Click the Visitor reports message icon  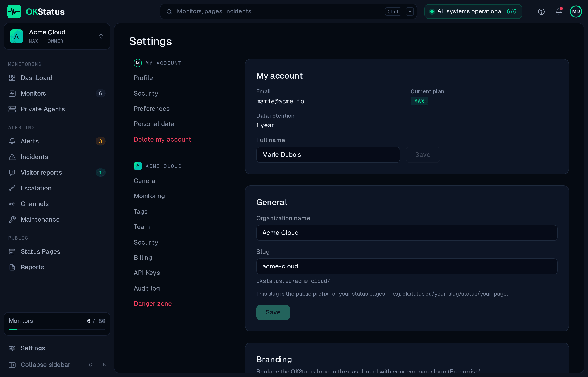coord(12,173)
